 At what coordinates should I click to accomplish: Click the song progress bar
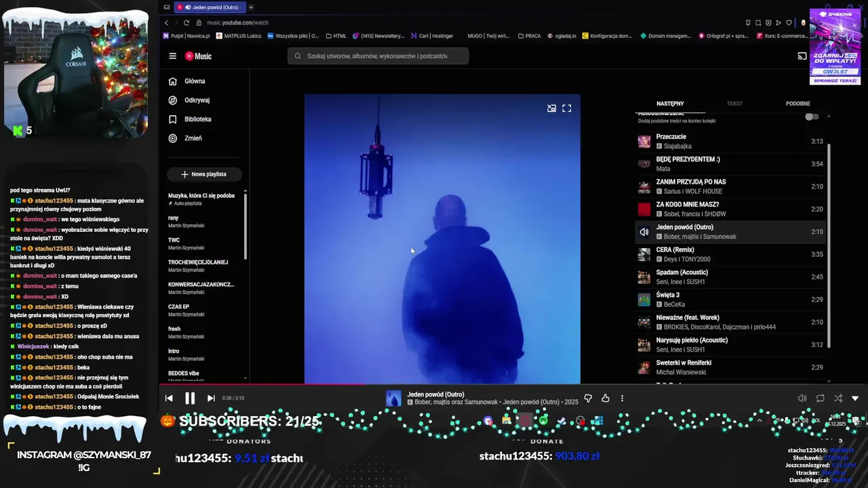513,385
